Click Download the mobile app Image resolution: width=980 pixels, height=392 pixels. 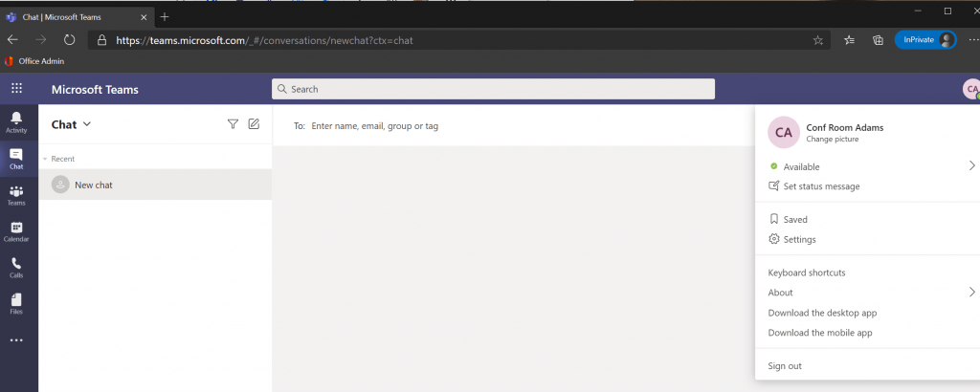click(820, 333)
